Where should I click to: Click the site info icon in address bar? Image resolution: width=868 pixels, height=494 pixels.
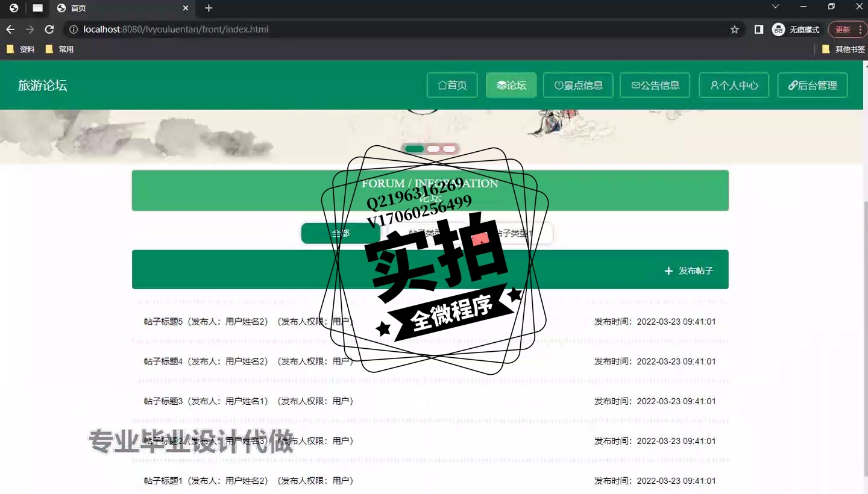click(x=73, y=30)
